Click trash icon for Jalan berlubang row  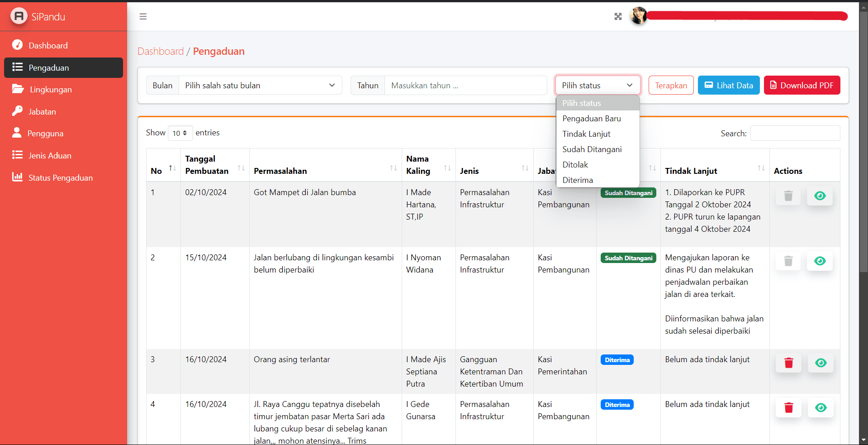788,261
